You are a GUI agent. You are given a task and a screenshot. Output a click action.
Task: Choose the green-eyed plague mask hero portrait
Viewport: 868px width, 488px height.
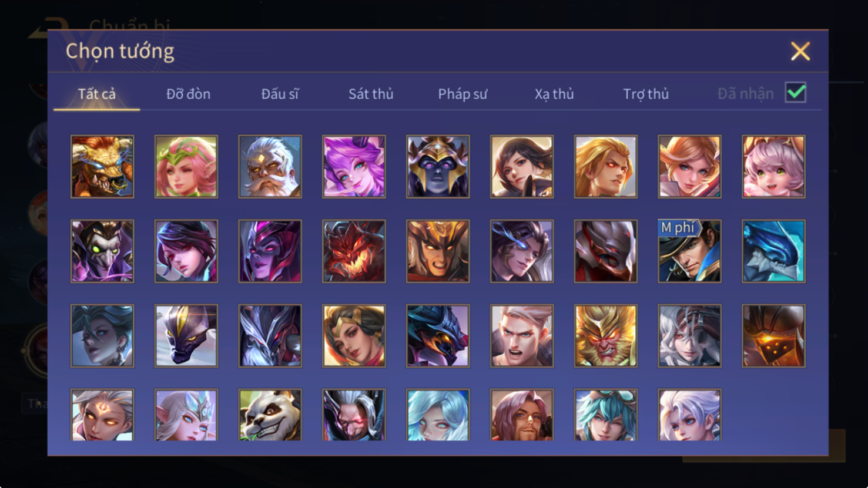(102, 251)
